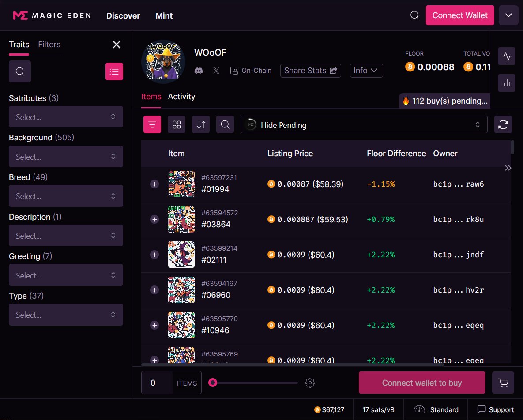Click the Support chat icon
This screenshot has width=523, height=420.
tap(482, 409)
